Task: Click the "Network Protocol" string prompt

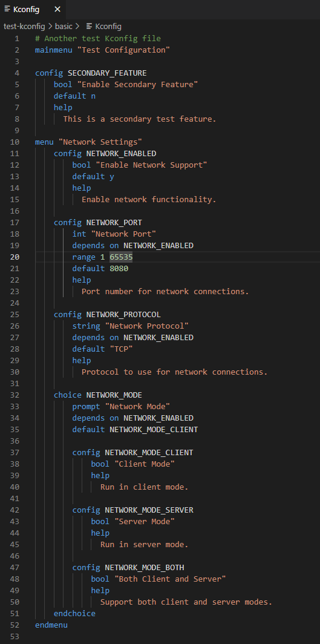Action: (x=147, y=326)
